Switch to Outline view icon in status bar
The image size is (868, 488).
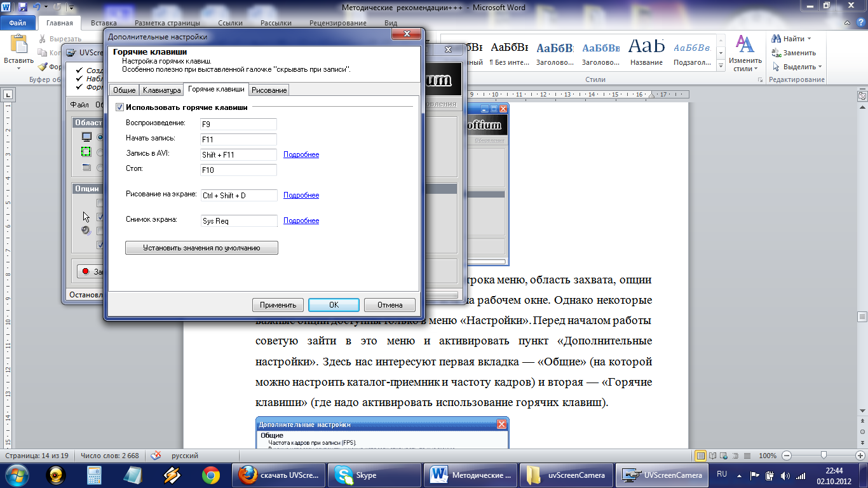[736, 456]
